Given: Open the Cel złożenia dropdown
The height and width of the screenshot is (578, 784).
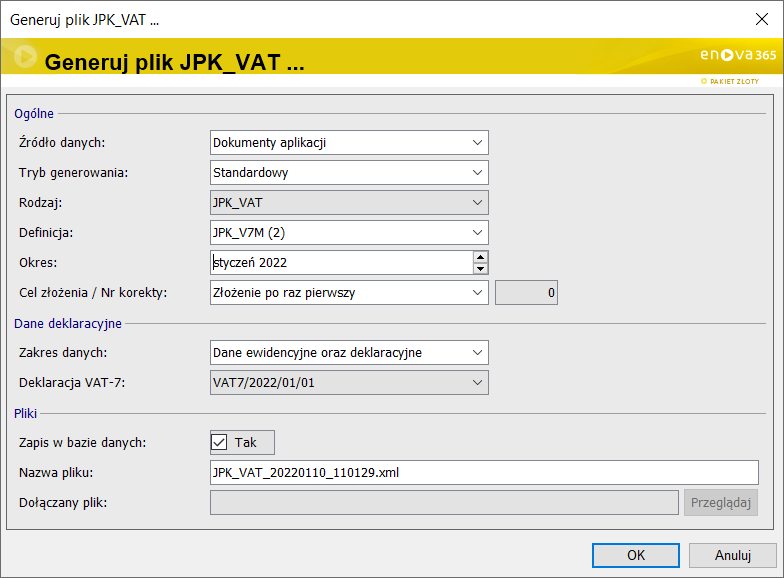Looking at the screenshot, I should click(477, 293).
